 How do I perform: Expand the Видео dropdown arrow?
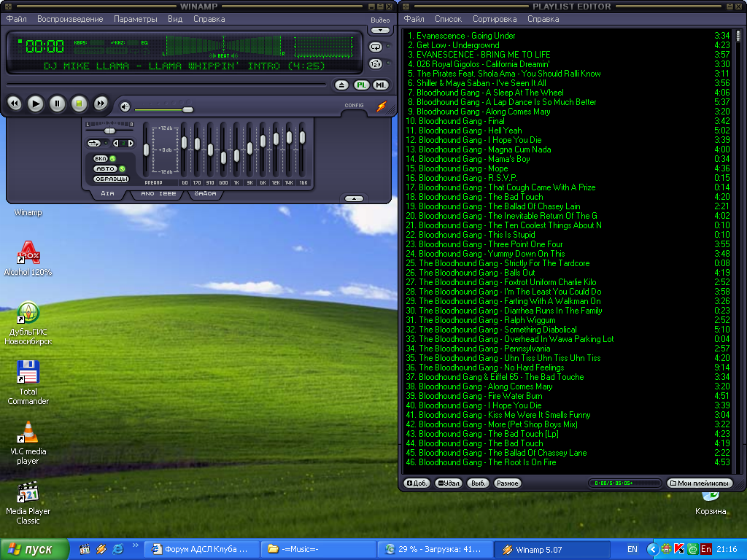(380, 31)
